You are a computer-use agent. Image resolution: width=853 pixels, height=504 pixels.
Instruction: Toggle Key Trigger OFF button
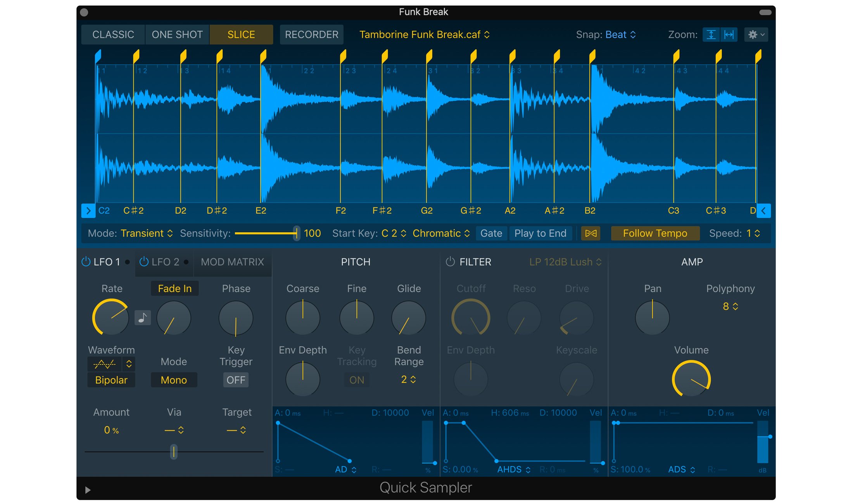coord(236,380)
